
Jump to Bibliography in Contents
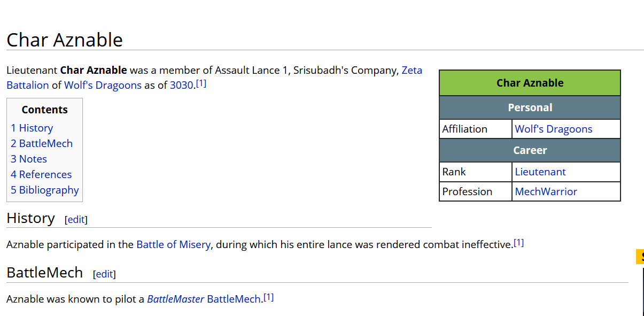coord(45,190)
